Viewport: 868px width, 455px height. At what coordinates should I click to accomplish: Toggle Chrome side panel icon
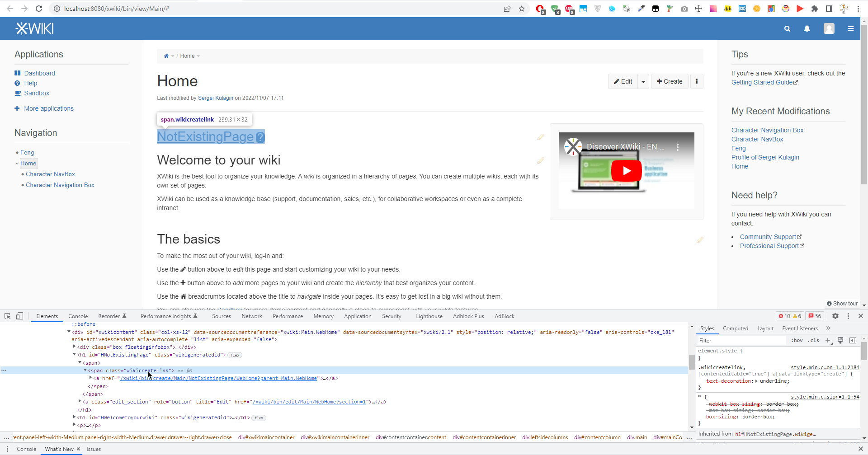coord(829,9)
